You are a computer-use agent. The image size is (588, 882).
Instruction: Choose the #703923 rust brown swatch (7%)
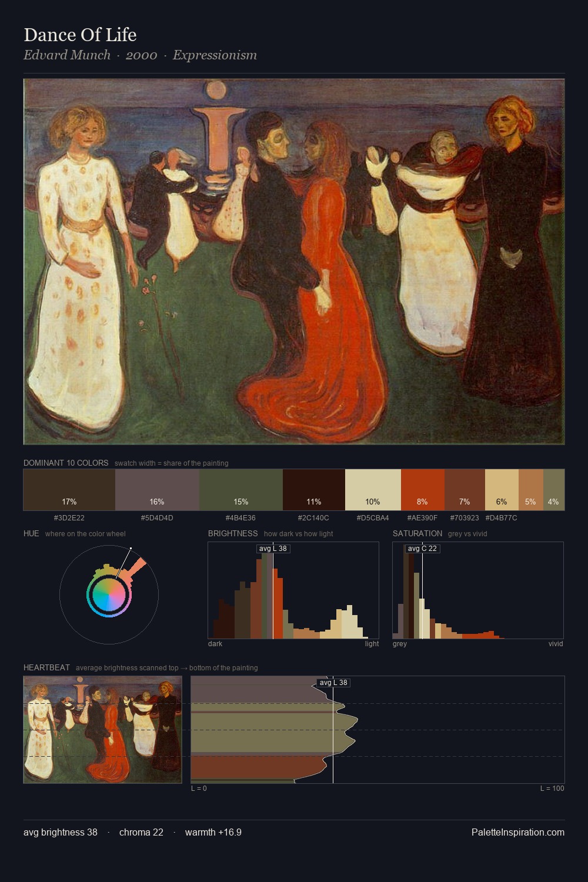click(x=465, y=490)
